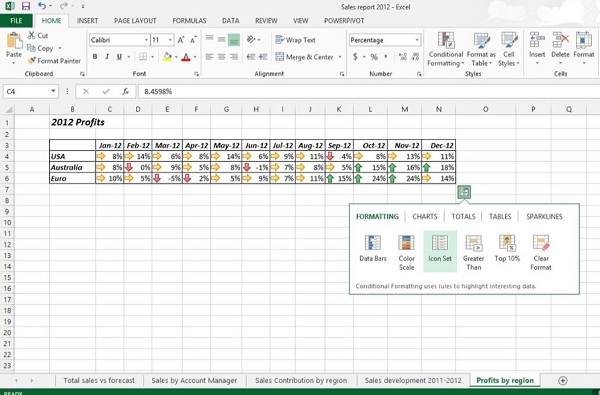Open Font dialog launcher
Image resolution: width=600 pixels, height=395 pixels.
197,74
